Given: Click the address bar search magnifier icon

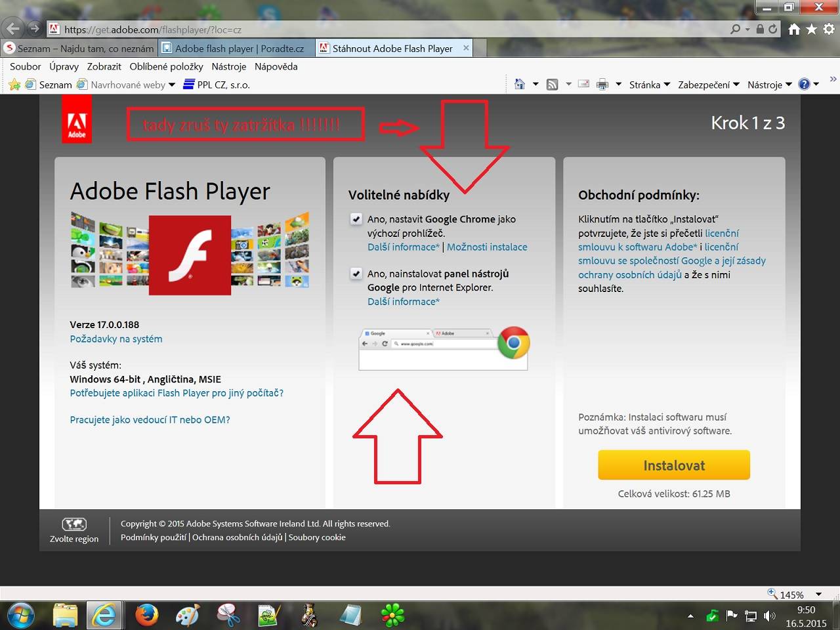Looking at the screenshot, I should pos(736,29).
